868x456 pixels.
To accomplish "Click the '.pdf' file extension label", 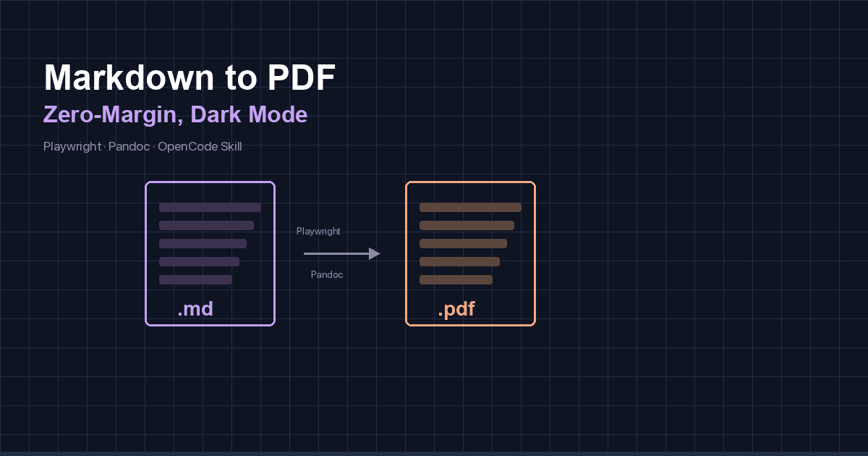I will coord(456,310).
